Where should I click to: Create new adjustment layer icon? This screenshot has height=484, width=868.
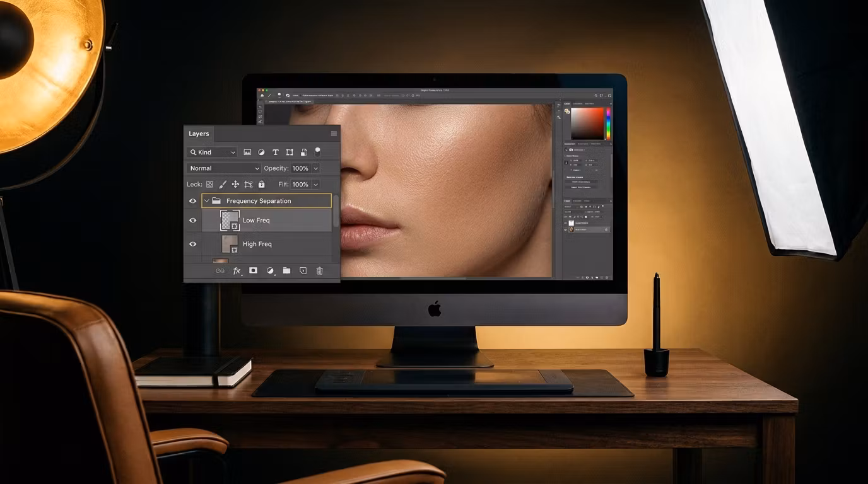point(270,271)
